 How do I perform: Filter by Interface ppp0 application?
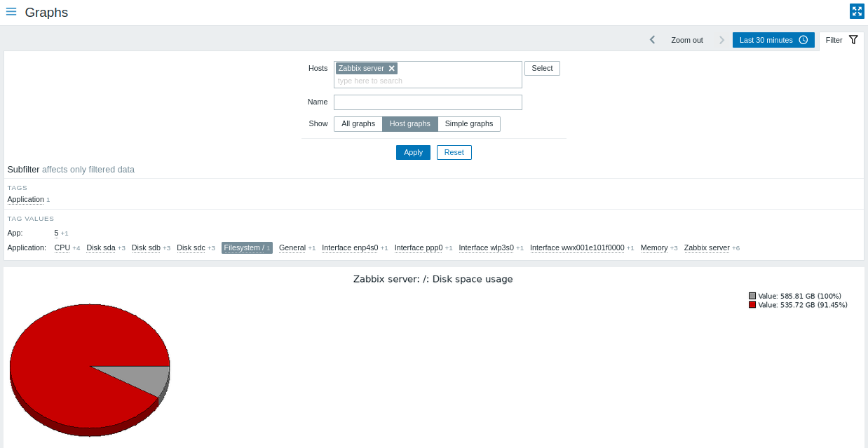click(x=419, y=248)
